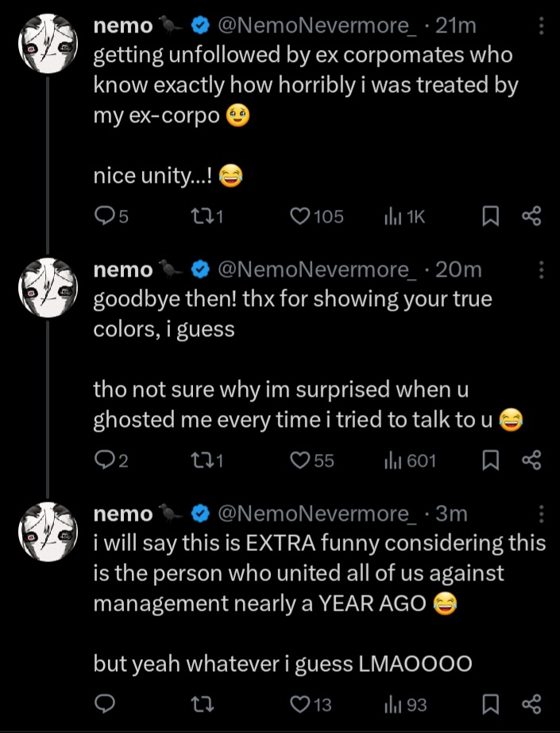The height and width of the screenshot is (733, 560).
Task: Open nemo's profile picture on last tweet
Action: click(46, 532)
